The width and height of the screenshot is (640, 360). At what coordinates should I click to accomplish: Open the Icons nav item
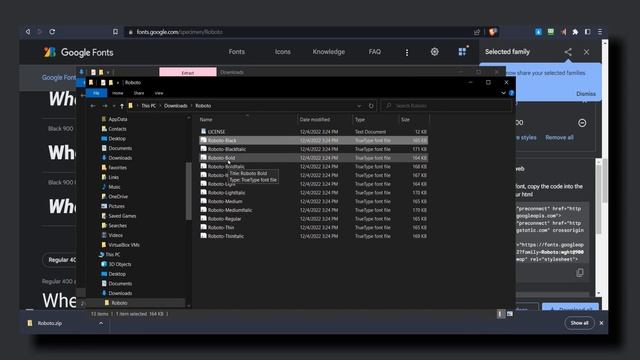(x=282, y=52)
